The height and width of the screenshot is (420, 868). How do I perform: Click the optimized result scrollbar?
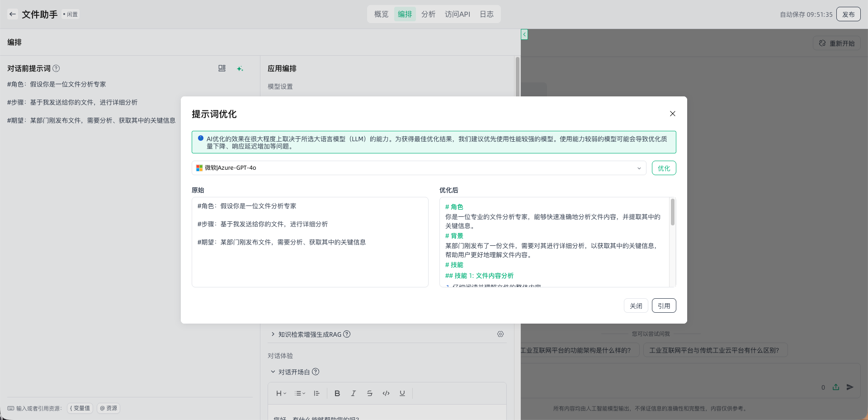click(673, 213)
